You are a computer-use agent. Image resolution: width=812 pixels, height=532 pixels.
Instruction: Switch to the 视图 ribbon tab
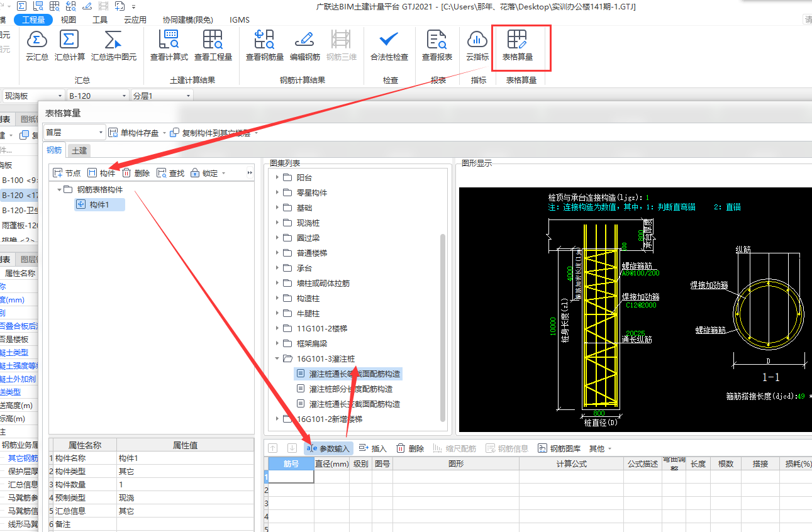[69, 19]
